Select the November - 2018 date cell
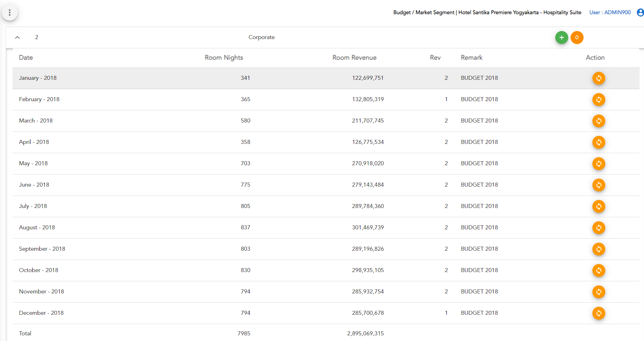 [41, 291]
